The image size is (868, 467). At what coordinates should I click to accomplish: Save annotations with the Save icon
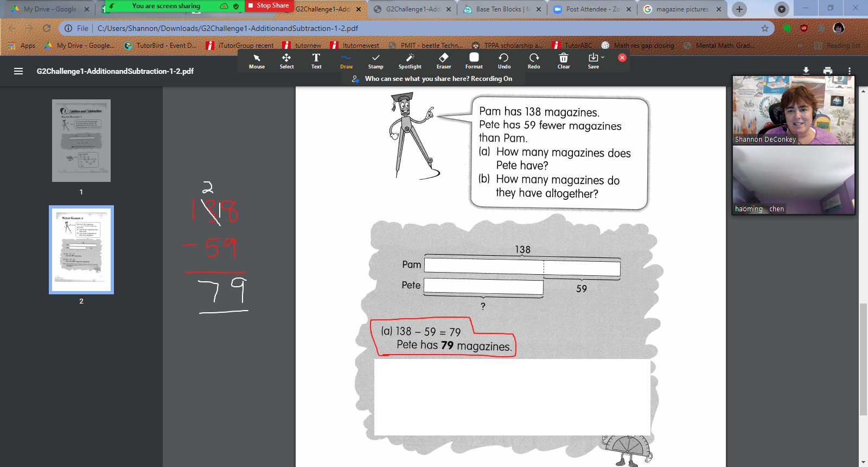coord(593,61)
